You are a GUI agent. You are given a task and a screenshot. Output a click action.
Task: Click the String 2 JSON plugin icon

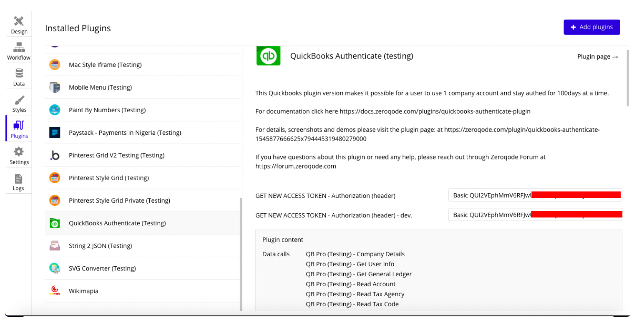(55, 246)
